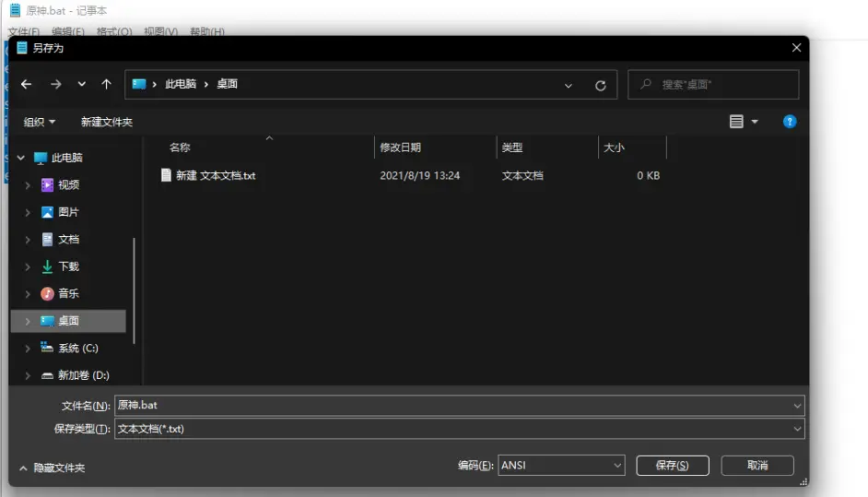
Task: Open the 系统 (C:) drive
Action: (70, 348)
